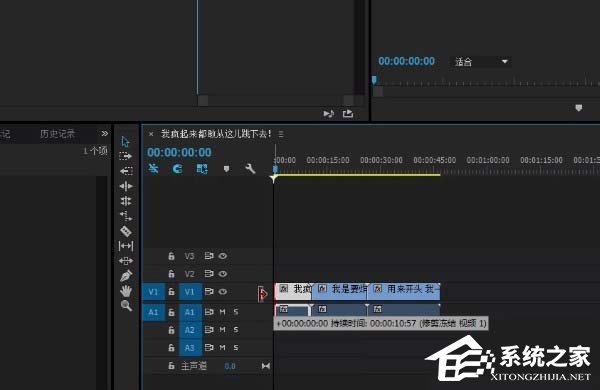Toggle lock on track A2
600x390 pixels.
point(171,330)
